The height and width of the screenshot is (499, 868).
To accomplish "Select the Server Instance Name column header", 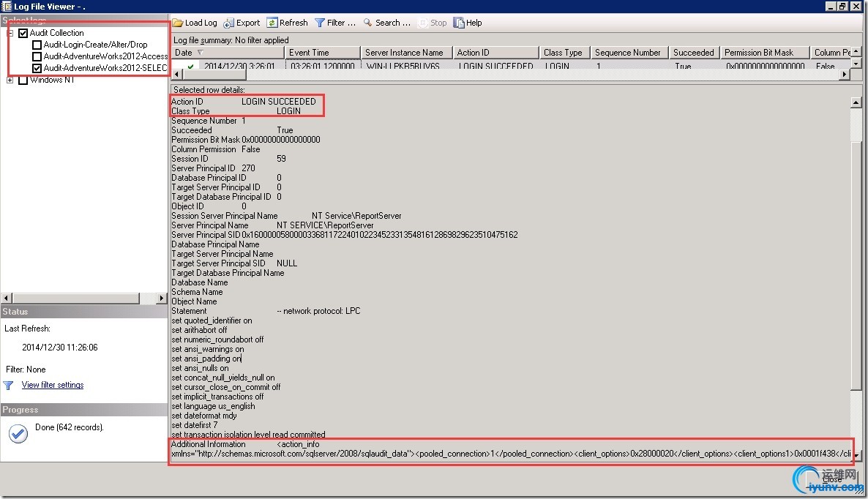I will pyautogui.click(x=406, y=53).
